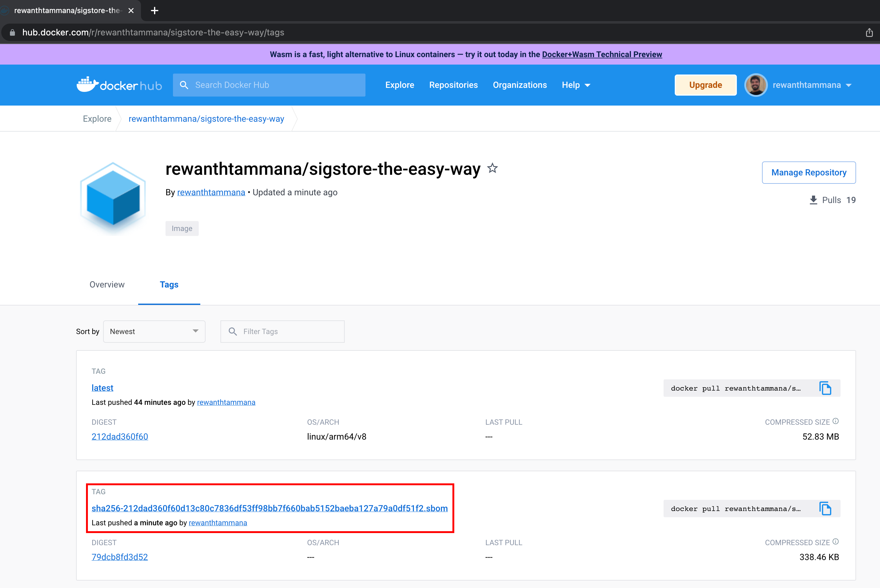
Task: Open the Sort by Newest dropdown
Action: coord(154,332)
